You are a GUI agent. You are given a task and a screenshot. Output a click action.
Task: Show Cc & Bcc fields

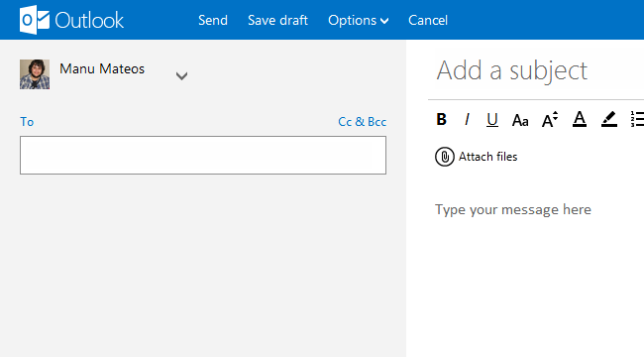click(362, 122)
